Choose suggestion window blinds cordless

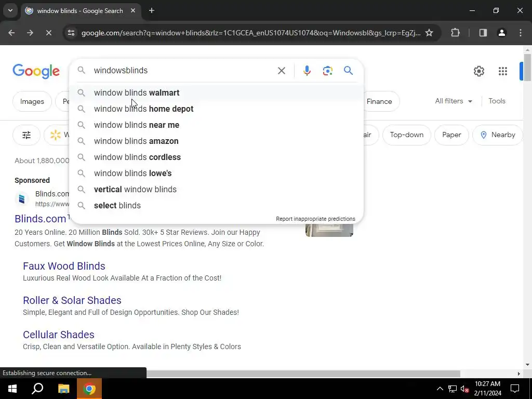click(216, 157)
